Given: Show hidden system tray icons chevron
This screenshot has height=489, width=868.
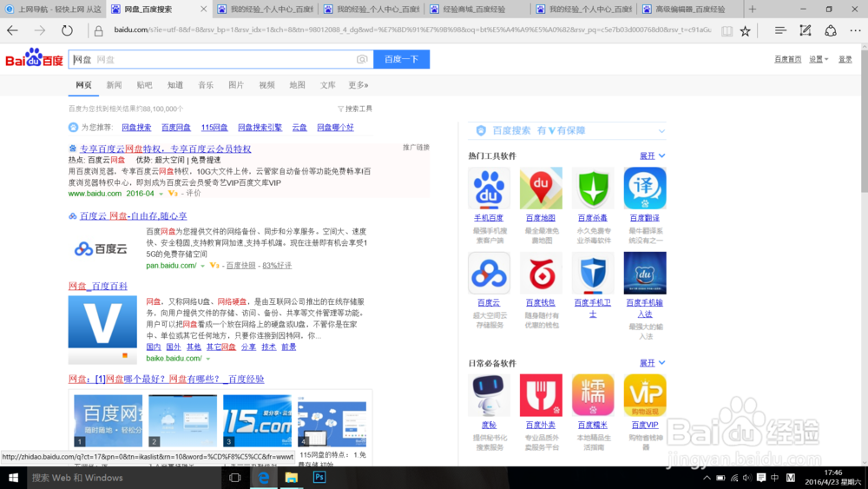Looking at the screenshot, I should (707, 478).
